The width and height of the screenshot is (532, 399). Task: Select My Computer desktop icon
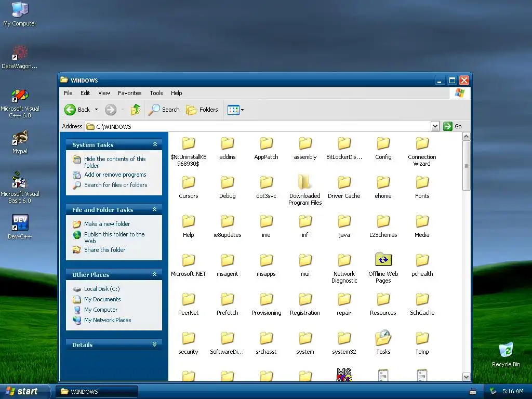coord(20,14)
